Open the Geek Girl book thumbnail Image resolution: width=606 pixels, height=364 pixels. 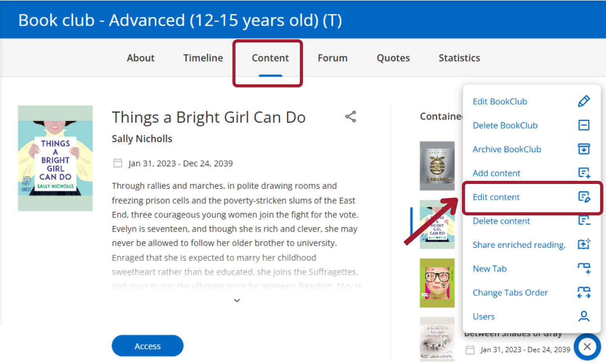click(x=437, y=283)
